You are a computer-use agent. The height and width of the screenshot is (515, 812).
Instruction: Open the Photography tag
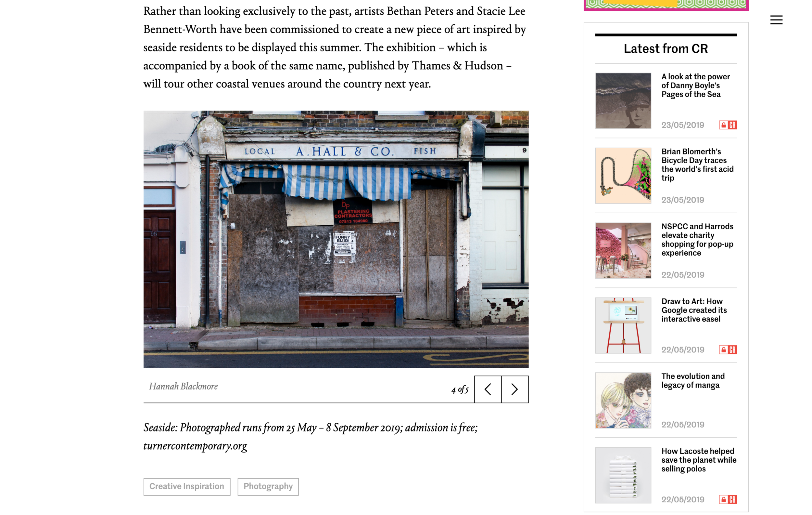pyautogui.click(x=268, y=486)
